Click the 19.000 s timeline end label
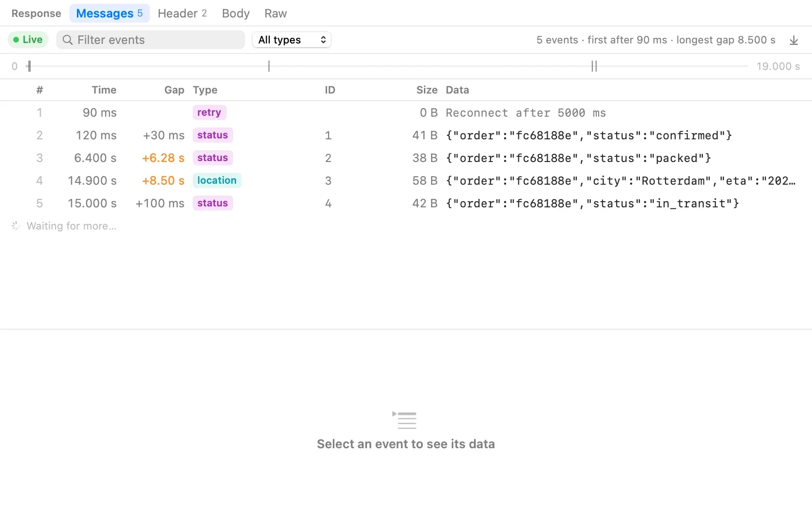 point(778,66)
